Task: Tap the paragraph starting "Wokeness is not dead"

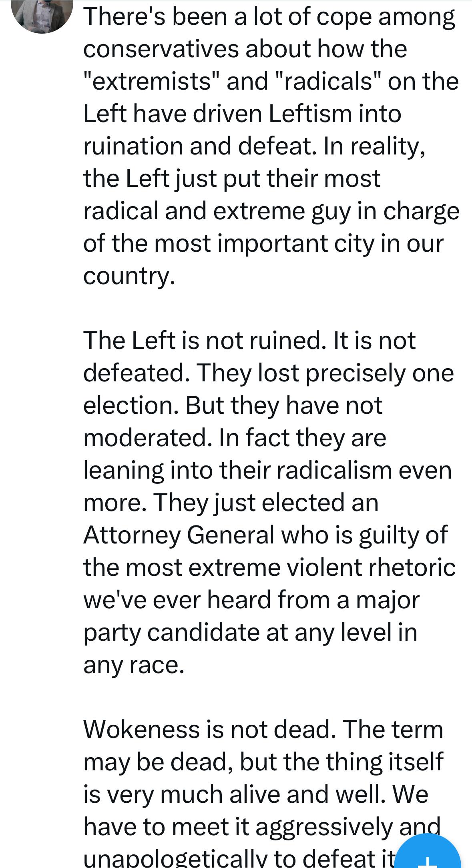Action: (x=264, y=792)
